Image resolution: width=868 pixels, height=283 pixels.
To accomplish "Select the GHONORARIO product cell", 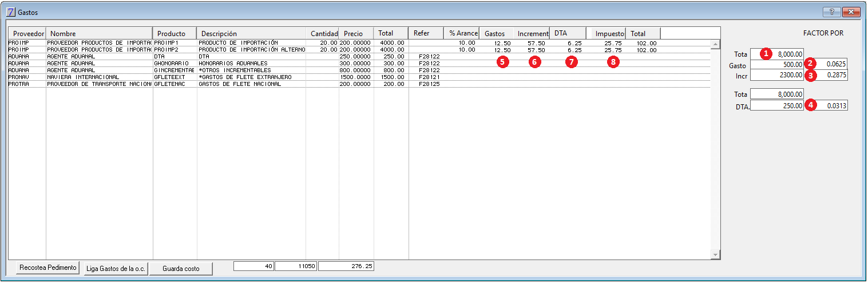I will (175, 64).
